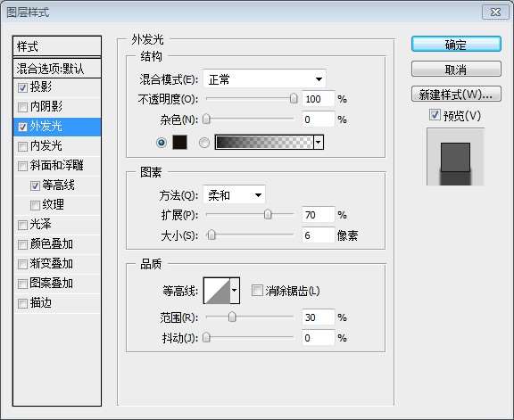Viewport: 514px width, 420px height.
Task: Expand the gradient picker dropdown arrow
Action: pyautogui.click(x=319, y=143)
